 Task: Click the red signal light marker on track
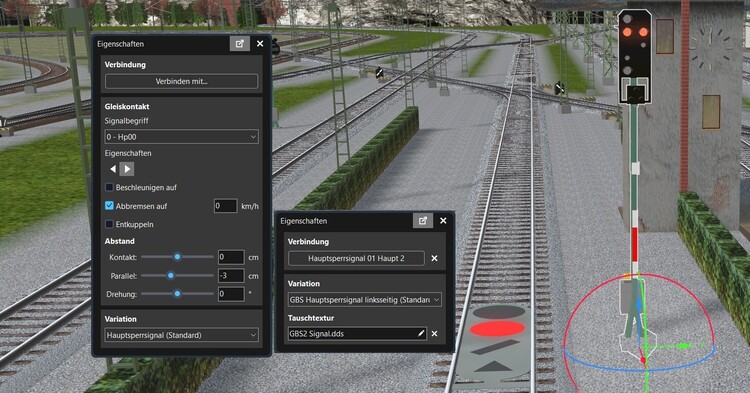[x=497, y=328]
